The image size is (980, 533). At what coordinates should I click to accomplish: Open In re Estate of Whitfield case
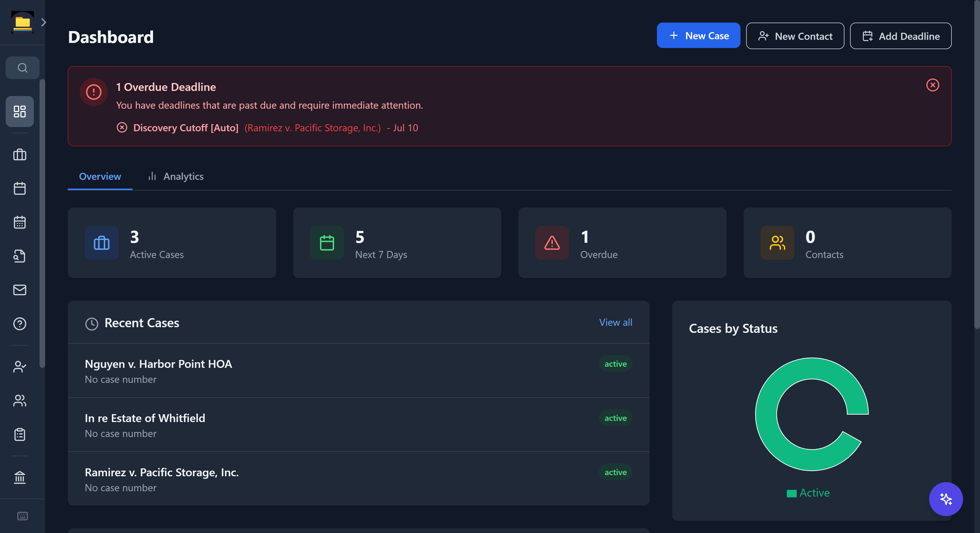(358, 425)
